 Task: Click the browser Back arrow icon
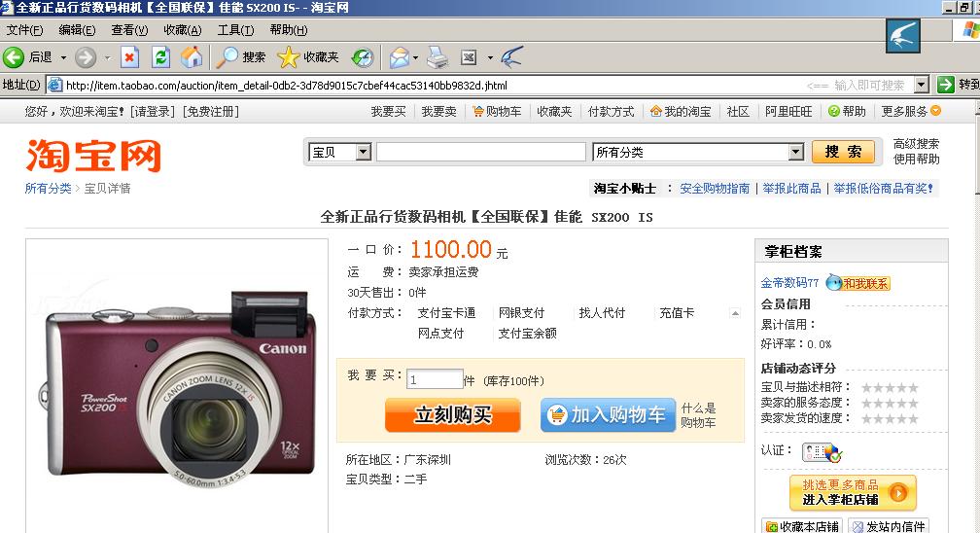click(x=14, y=57)
